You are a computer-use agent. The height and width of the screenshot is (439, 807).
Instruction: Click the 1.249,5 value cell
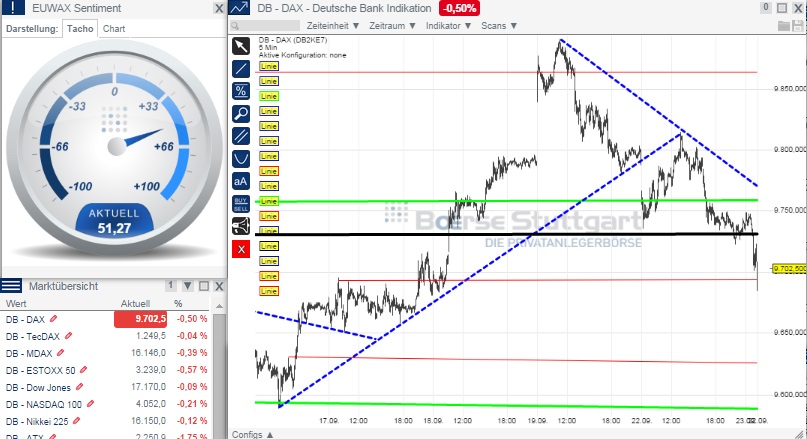point(151,336)
